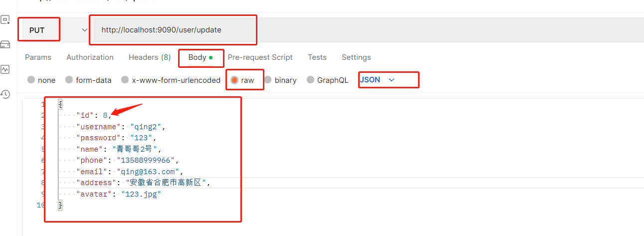Select the raw body radio
Screen dimensions: 644x236
234,80
